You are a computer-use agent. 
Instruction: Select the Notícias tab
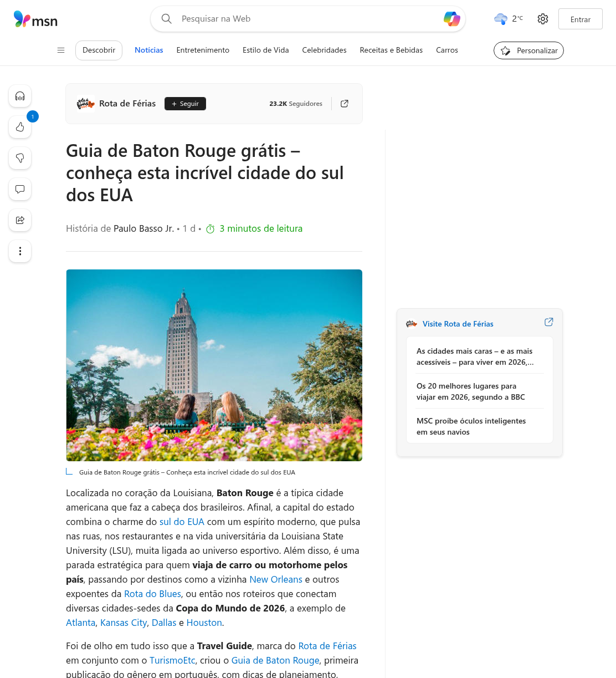(149, 50)
